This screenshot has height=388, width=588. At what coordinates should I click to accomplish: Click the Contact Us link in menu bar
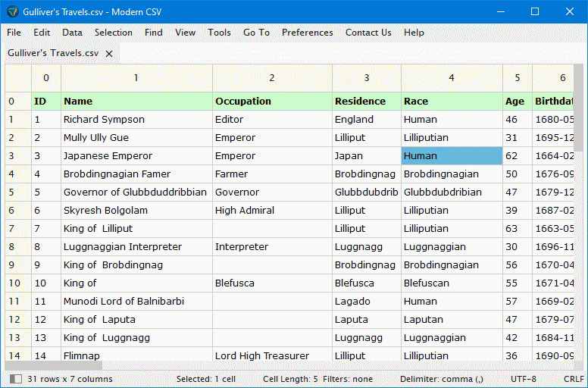click(368, 33)
